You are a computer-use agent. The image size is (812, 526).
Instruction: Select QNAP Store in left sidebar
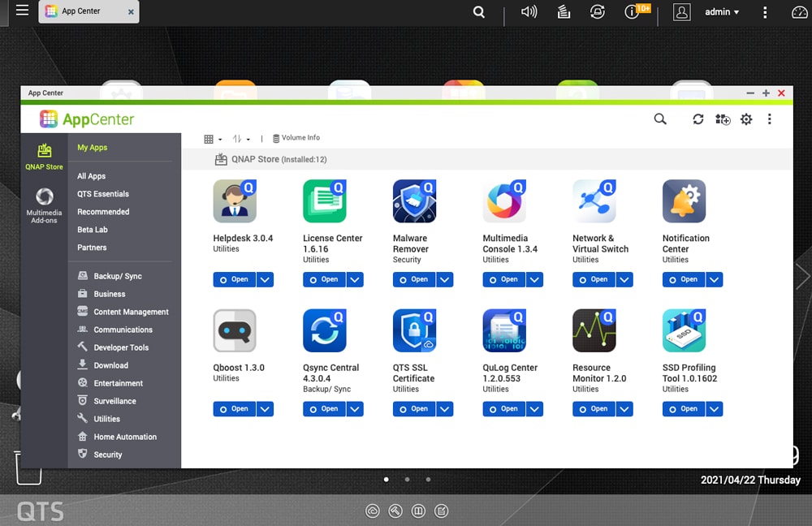pos(44,157)
